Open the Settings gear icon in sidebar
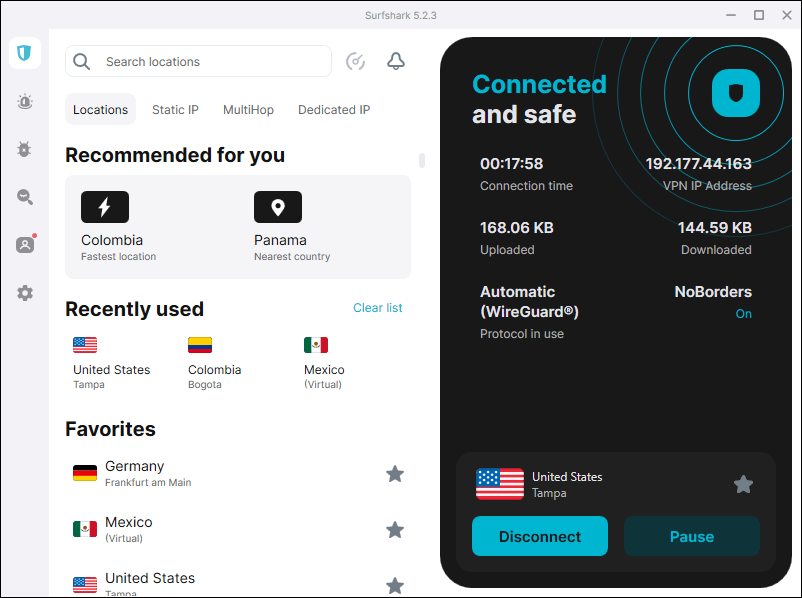This screenshot has width=802, height=598. pyautogui.click(x=25, y=293)
